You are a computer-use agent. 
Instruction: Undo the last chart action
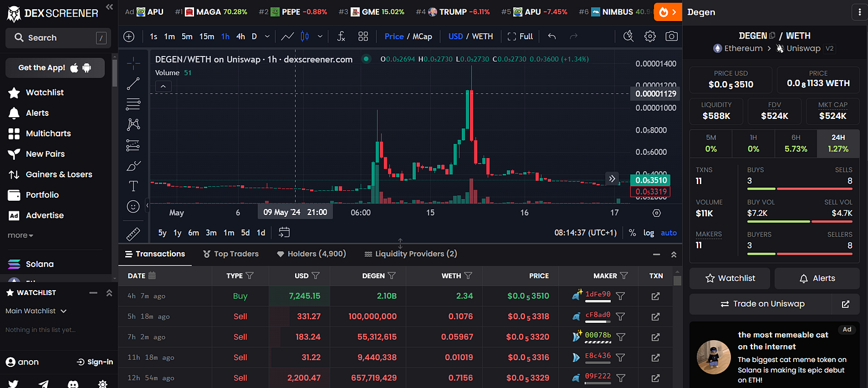pos(552,37)
